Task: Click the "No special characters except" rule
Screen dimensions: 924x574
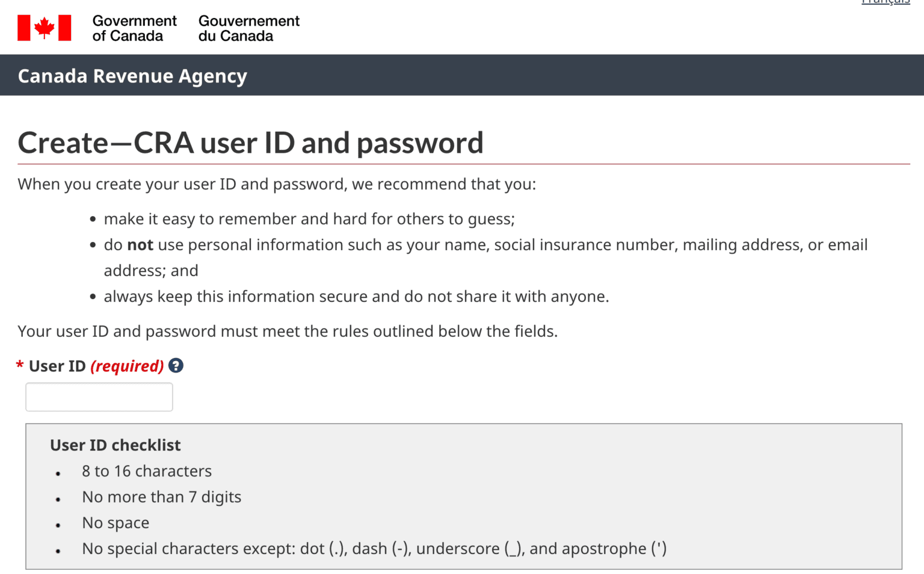Action: pos(374,549)
